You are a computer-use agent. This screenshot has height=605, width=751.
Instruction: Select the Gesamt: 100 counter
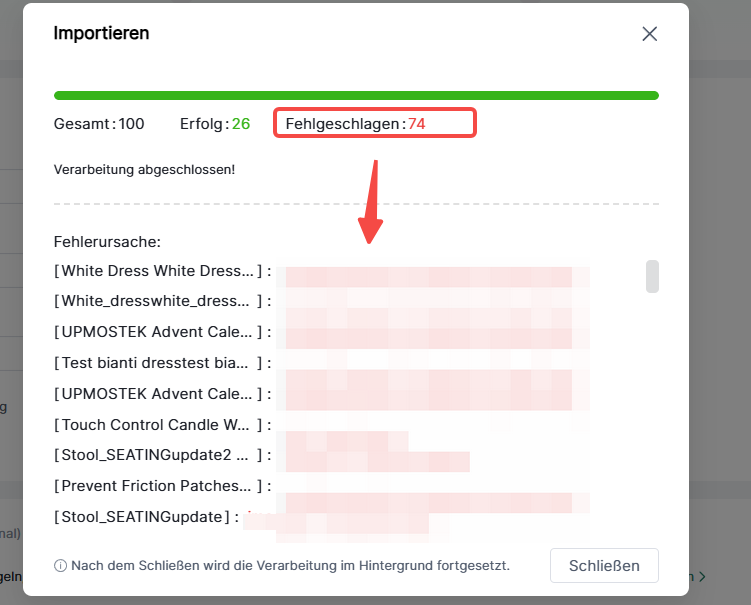click(99, 124)
